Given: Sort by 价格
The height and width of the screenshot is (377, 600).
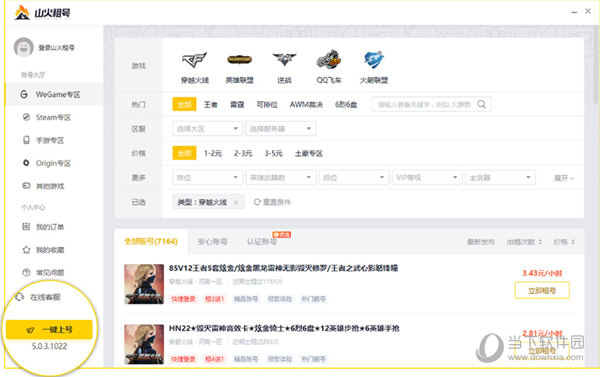Looking at the screenshot, I should [x=564, y=242].
